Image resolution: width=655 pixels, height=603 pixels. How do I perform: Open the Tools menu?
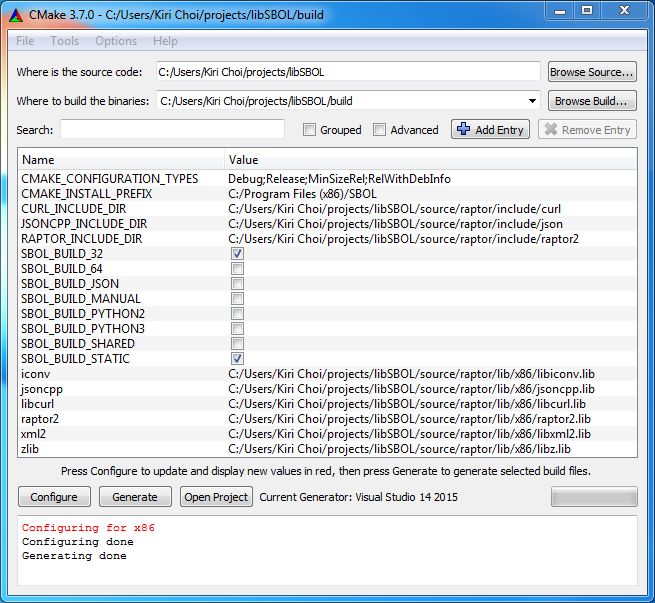[x=65, y=41]
